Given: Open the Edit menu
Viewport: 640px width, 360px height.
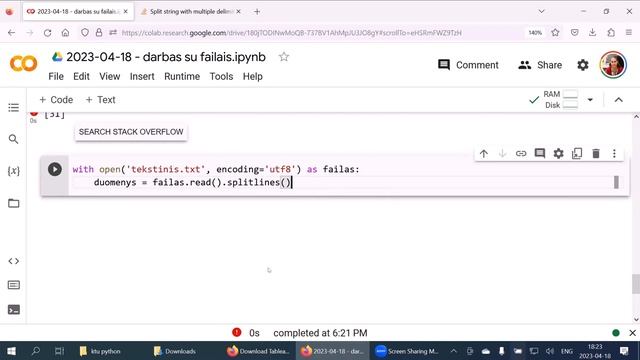Looking at the screenshot, I should (x=81, y=76).
